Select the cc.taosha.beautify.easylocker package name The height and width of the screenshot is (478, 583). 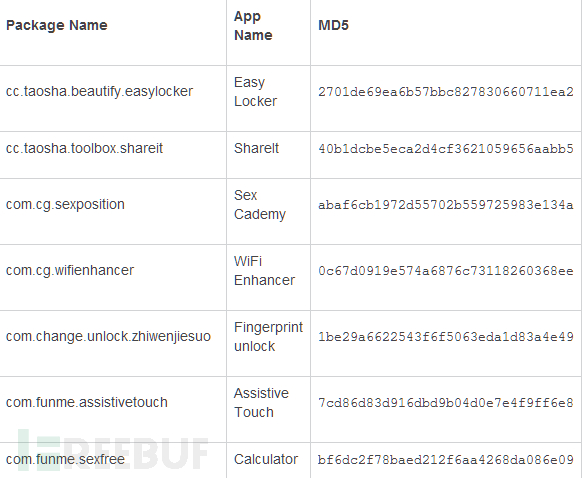(x=99, y=91)
